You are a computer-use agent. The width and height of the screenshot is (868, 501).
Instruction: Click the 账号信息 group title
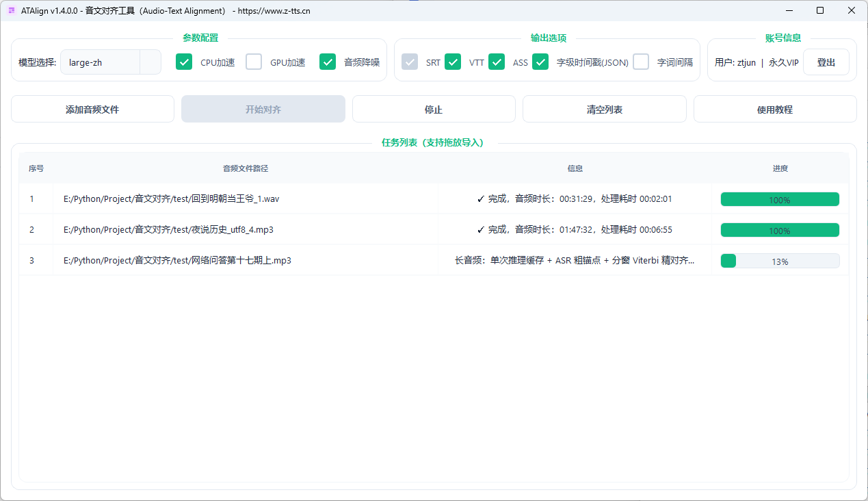[782, 38]
